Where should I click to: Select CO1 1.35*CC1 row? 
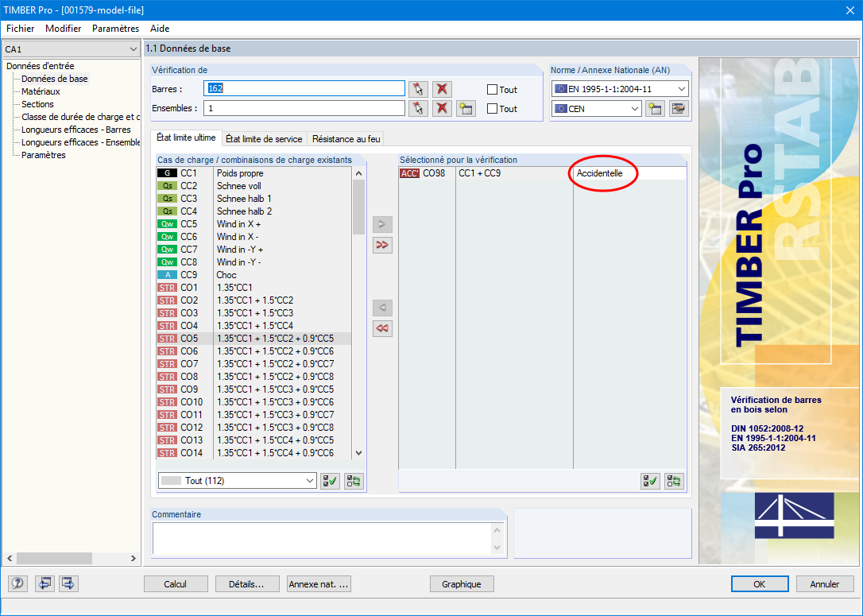tap(253, 288)
